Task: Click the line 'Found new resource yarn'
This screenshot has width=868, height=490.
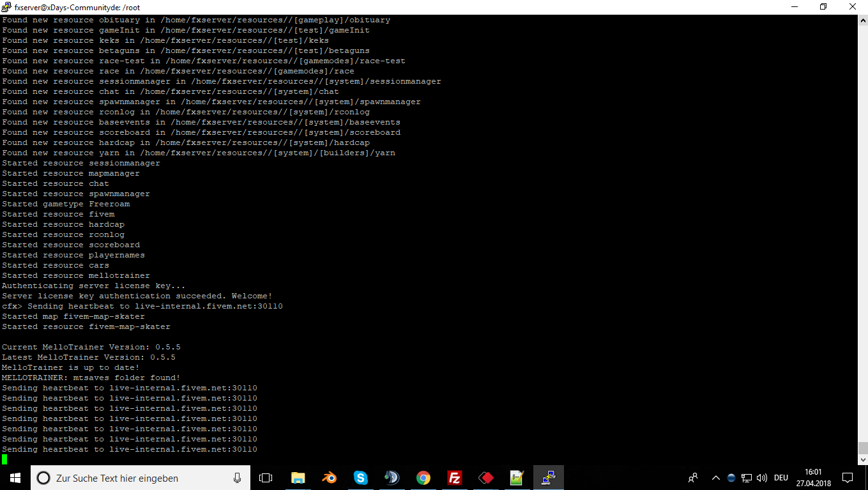Action: coord(199,153)
